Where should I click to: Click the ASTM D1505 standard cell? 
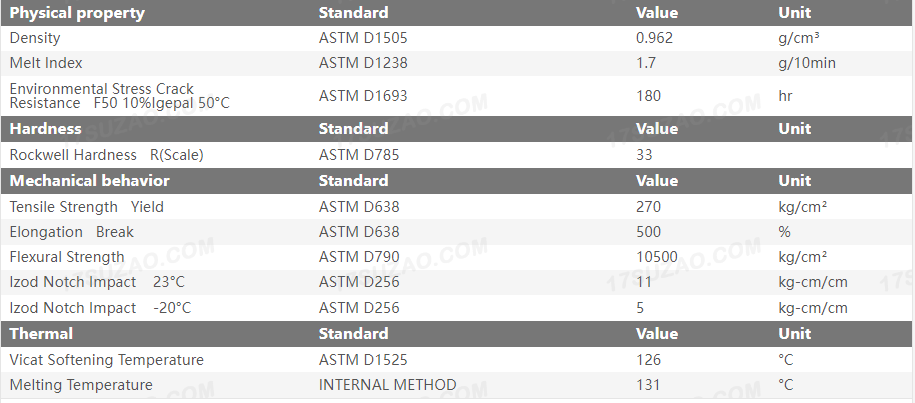(x=363, y=38)
